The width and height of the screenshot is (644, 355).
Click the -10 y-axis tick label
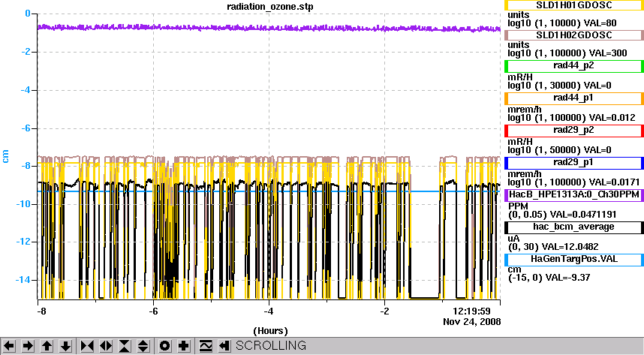pos(23,204)
